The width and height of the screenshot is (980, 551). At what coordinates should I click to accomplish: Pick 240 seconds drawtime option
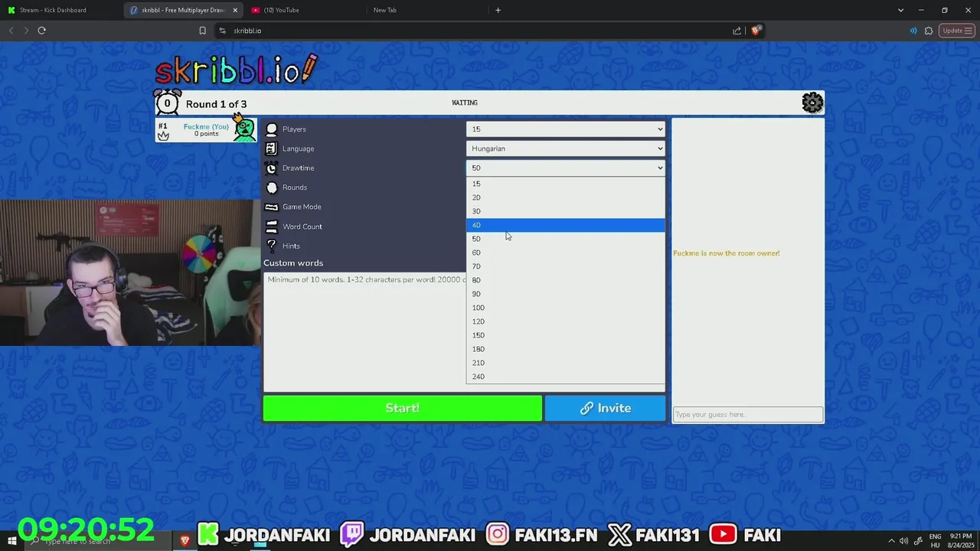point(565,377)
